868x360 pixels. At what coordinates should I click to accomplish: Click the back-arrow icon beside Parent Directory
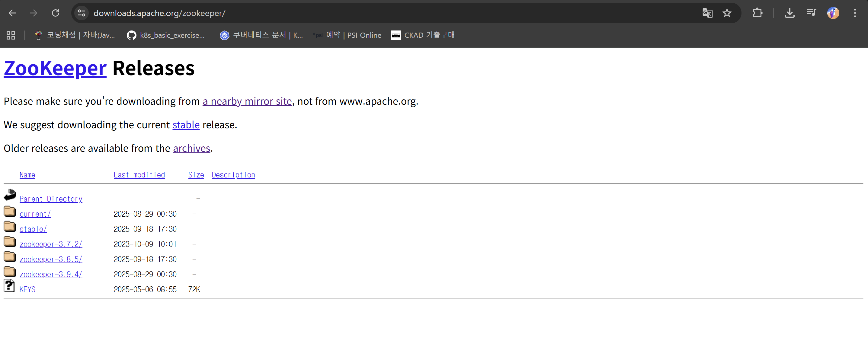pyautogui.click(x=9, y=196)
